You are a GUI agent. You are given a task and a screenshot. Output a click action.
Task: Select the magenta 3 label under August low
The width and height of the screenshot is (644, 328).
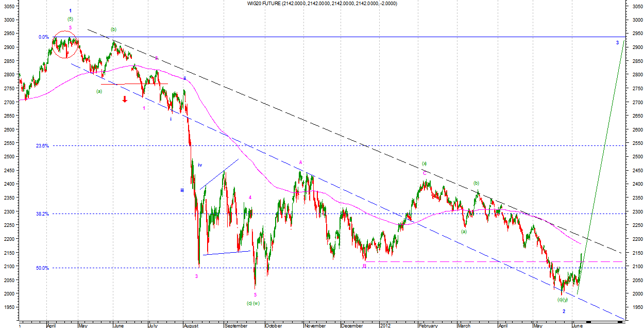click(x=196, y=276)
